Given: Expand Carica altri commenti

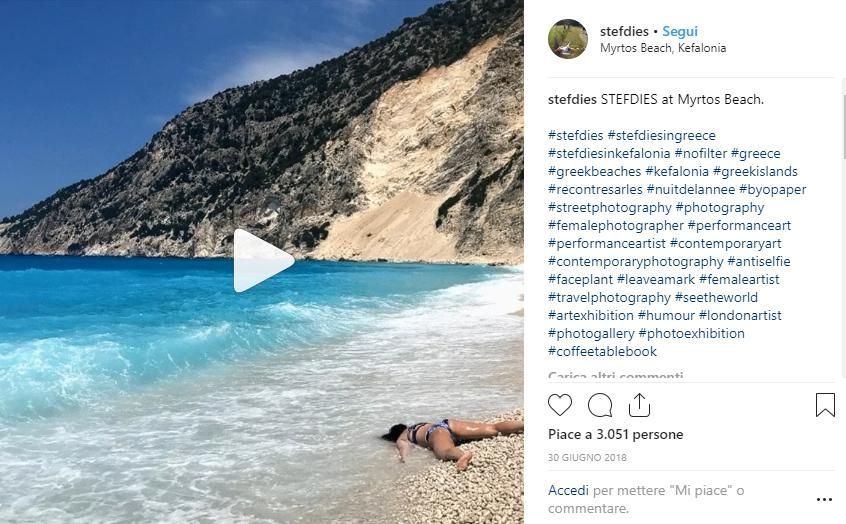Looking at the screenshot, I should tap(616, 376).
